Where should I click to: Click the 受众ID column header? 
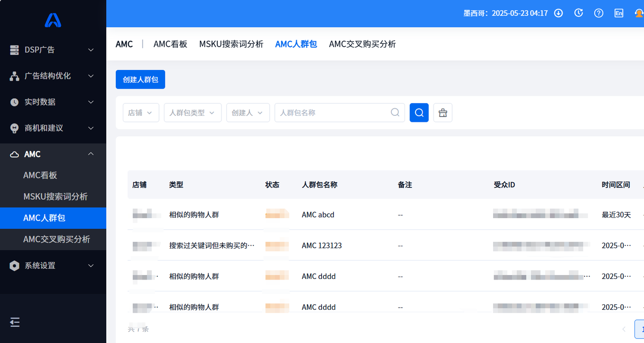tap(505, 185)
